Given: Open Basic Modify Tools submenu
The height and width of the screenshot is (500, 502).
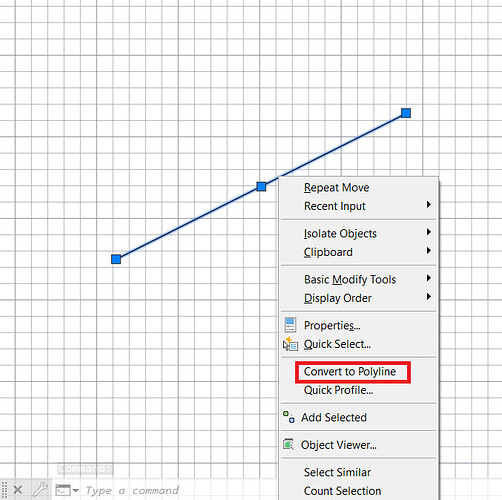Looking at the screenshot, I should pyautogui.click(x=359, y=279).
